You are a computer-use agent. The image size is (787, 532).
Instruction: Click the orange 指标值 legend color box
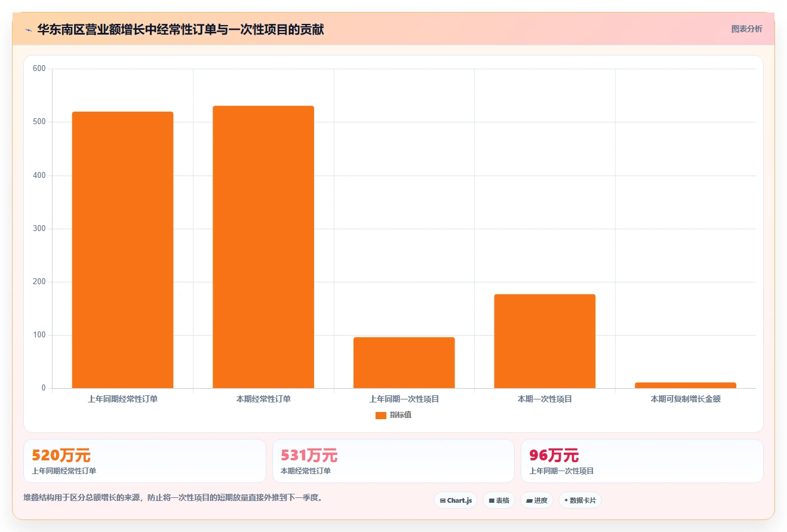point(381,416)
